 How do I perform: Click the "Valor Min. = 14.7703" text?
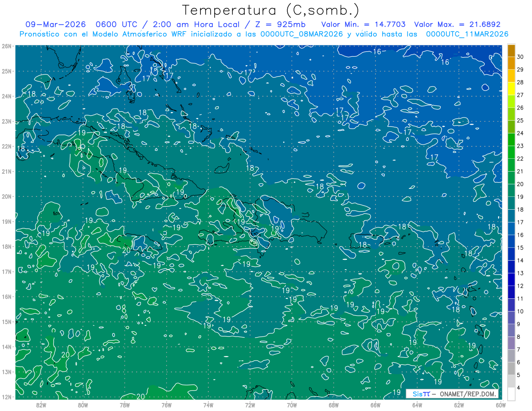tap(363, 24)
